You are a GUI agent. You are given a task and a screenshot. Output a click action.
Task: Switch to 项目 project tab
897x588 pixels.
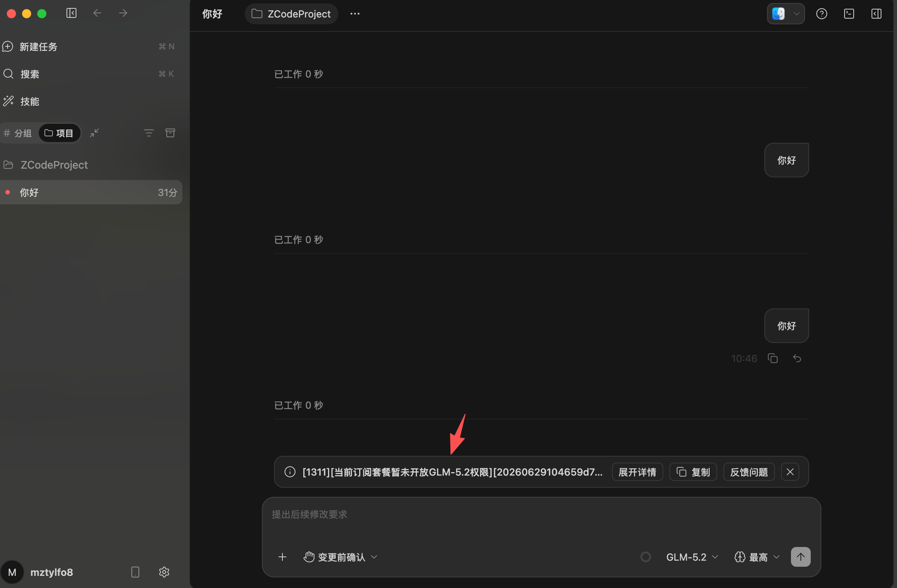59,133
